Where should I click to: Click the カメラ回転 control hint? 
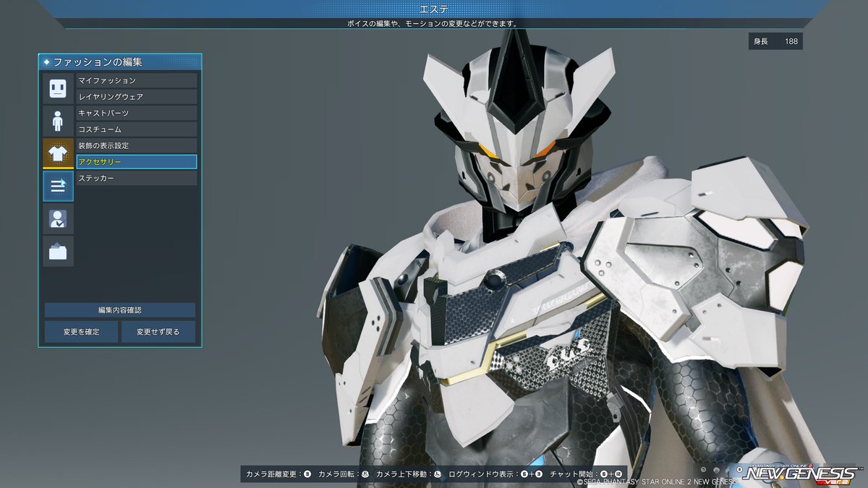click(x=344, y=474)
